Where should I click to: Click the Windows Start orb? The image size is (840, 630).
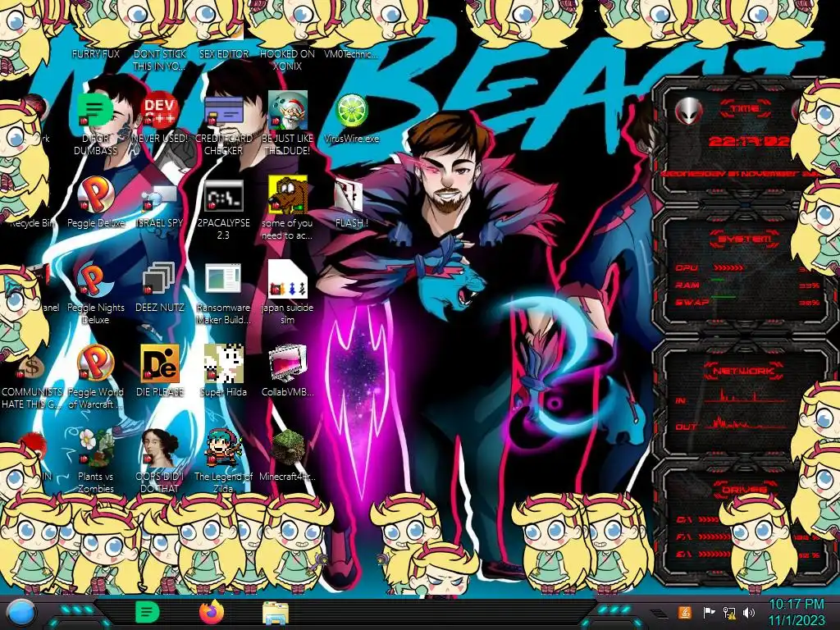[21, 613]
